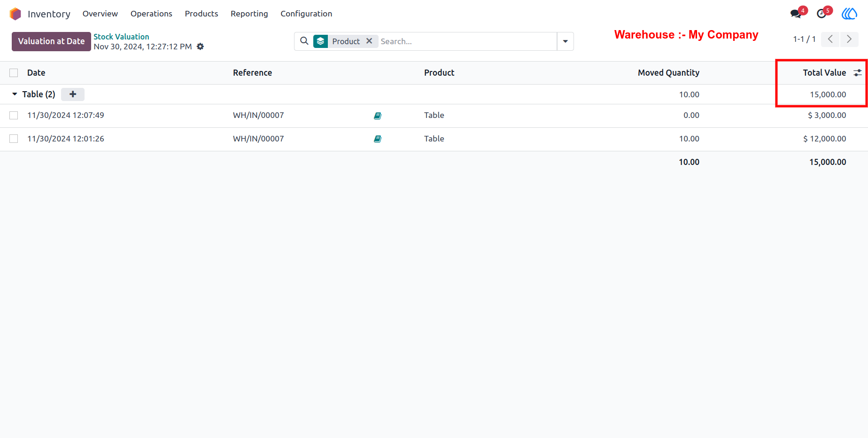Click WH/IN/00007 in the 12:01:26 row

258,139
